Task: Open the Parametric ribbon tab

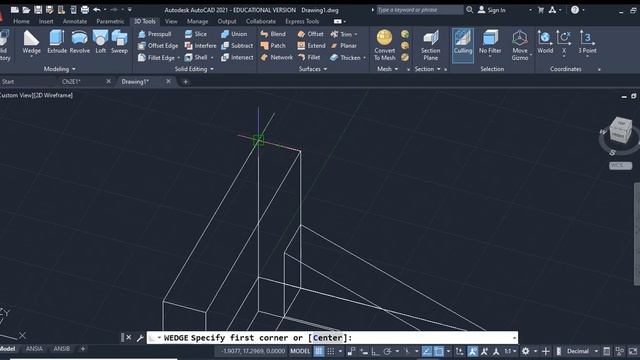Action: point(110,21)
